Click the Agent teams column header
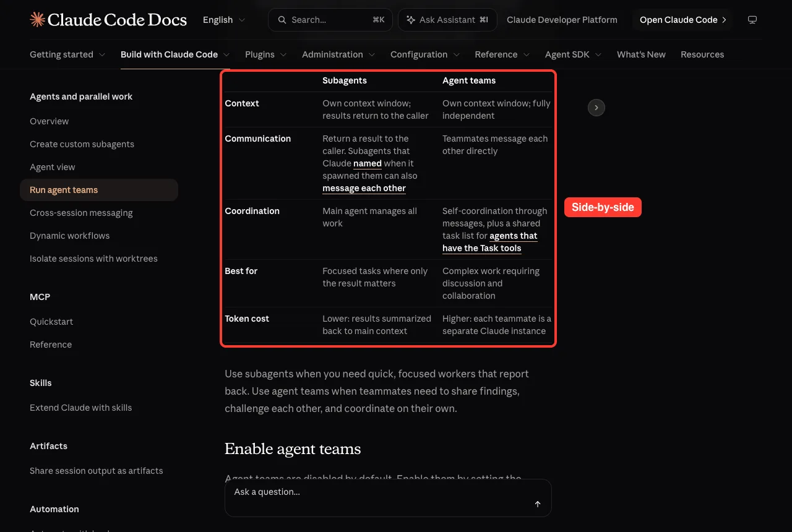 [469, 80]
